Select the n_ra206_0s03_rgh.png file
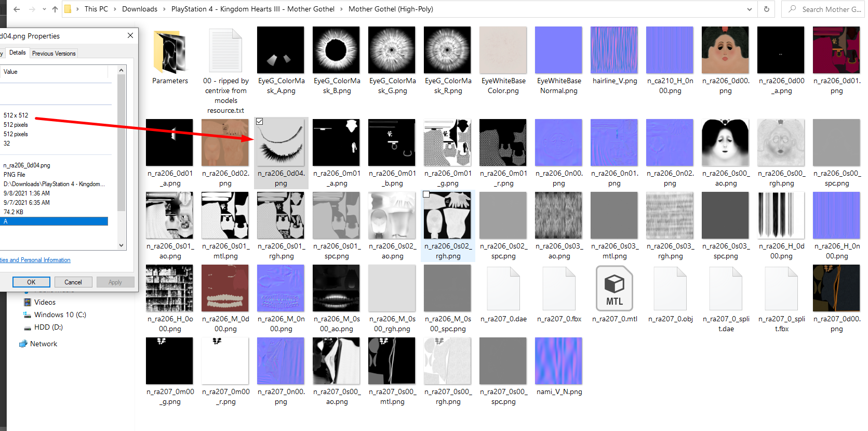868x431 pixels. coord(670,226)
